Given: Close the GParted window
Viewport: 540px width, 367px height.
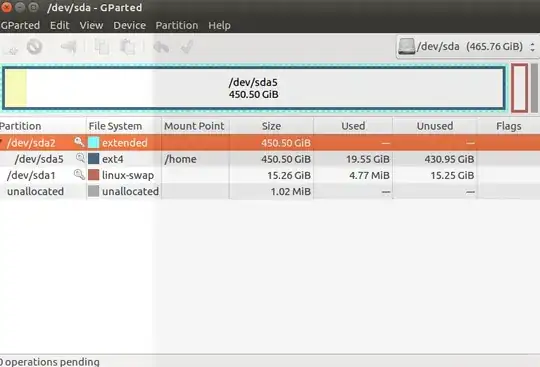Looking at the screenshot, I should [x=6, y=7].
